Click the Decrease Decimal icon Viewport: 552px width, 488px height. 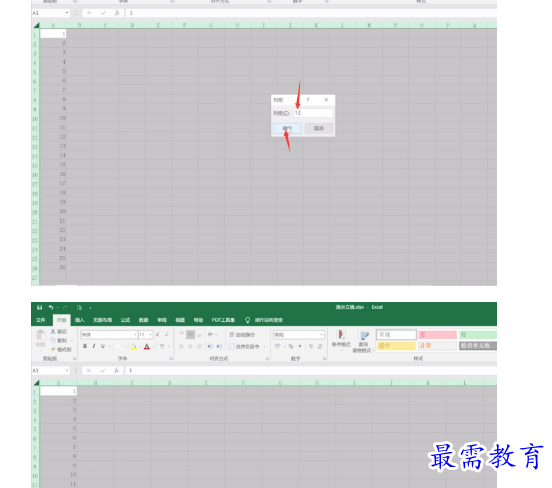click(320, 346)
